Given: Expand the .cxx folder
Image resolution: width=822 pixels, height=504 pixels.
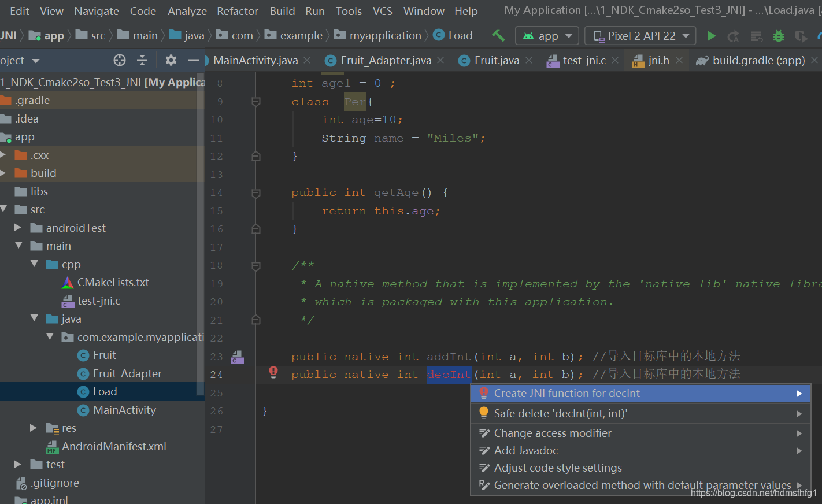Looking at the screenshot, I should pyautogui.click(x=3, y=155).
